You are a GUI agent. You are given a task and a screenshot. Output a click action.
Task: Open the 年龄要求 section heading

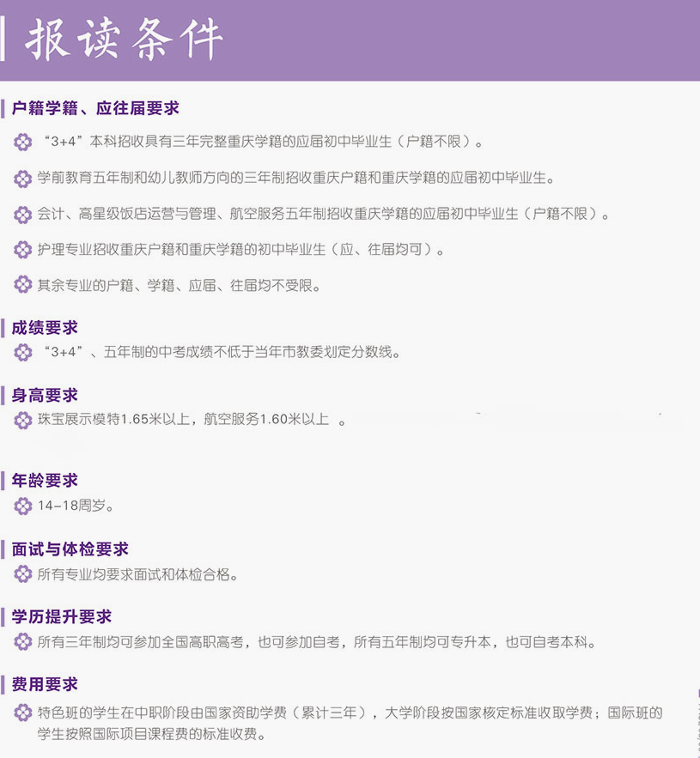tap(45, 481)
